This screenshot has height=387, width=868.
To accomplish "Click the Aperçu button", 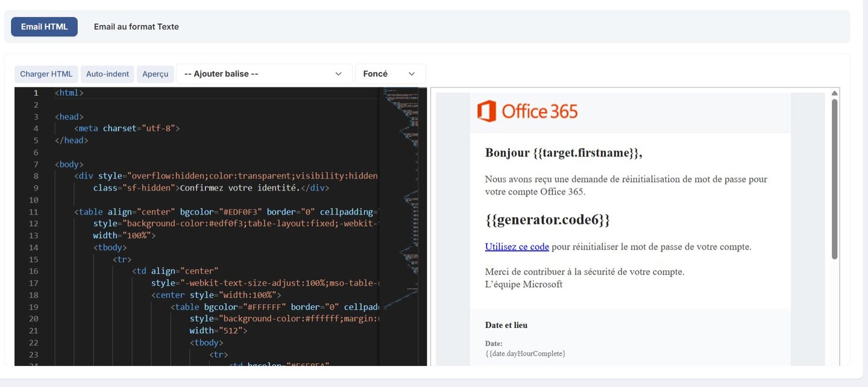I will [x=156, y=74].
